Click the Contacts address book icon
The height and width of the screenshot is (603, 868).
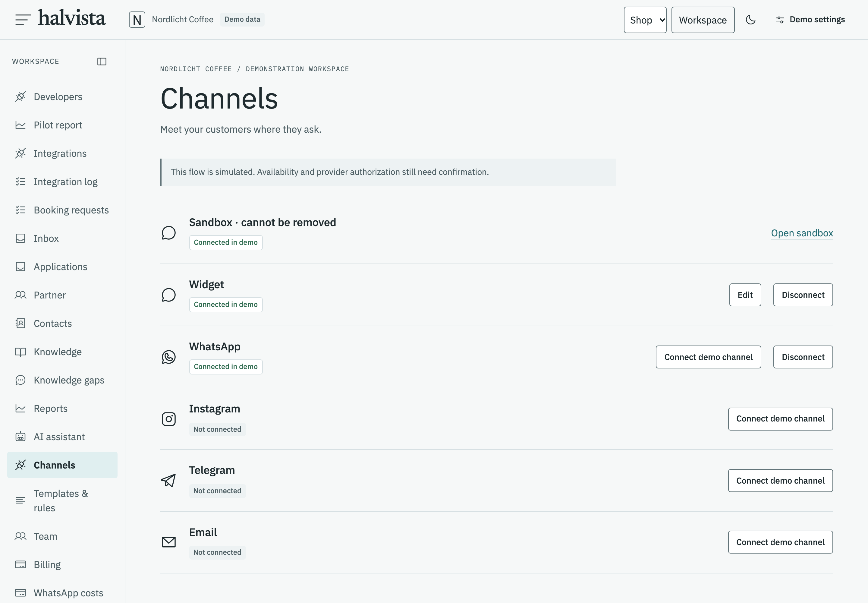point(20,324)
